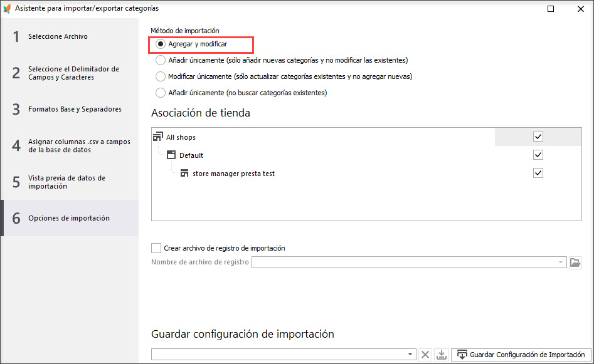Click the All shops group icon
Viewport: 594px width, 364px height.
click(x=158, y=137)
